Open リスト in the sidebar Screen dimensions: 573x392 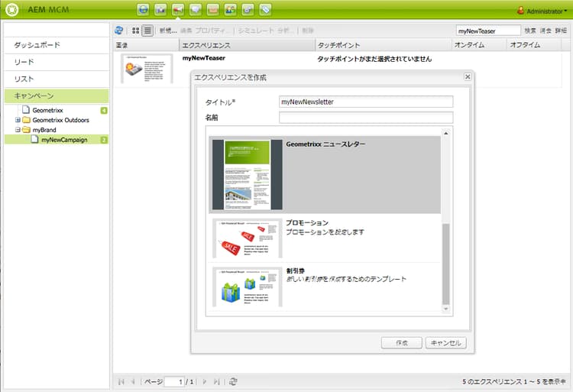[x=57, y=79]
